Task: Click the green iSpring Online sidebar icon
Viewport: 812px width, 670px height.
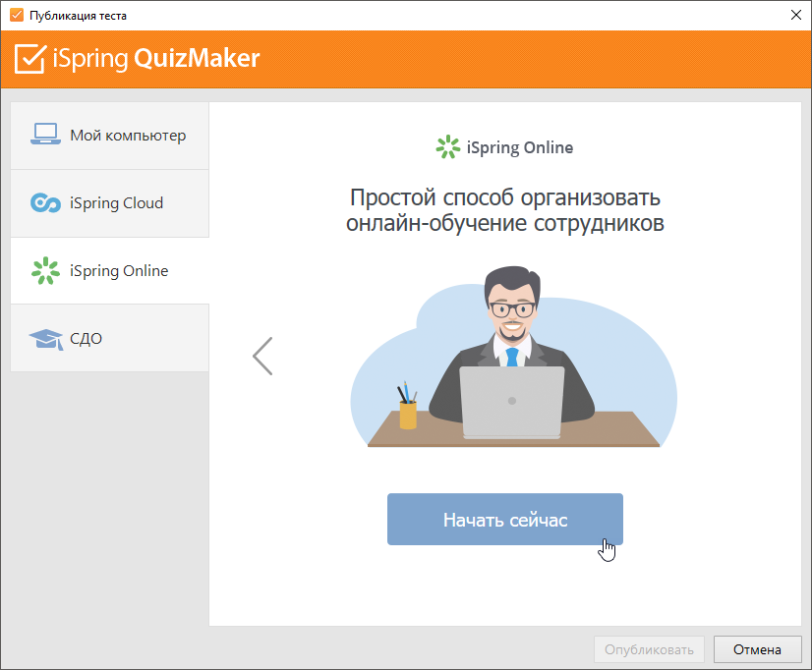Action: click(x=45, y=270)
